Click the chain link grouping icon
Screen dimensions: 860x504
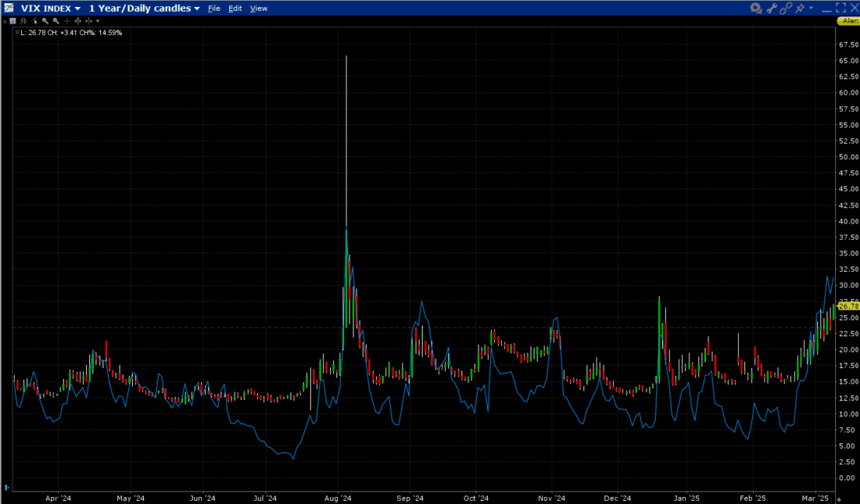(x=786, y=8)
